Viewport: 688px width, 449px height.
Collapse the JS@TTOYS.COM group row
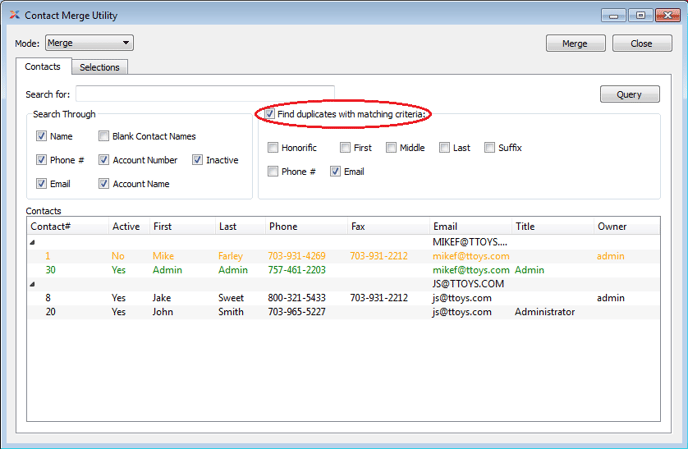pos(32,284)
